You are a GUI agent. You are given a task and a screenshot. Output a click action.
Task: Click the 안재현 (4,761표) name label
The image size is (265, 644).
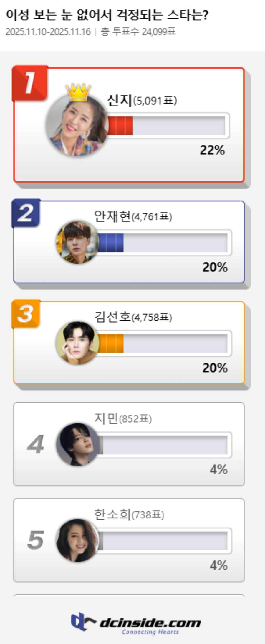pos(133,216)
